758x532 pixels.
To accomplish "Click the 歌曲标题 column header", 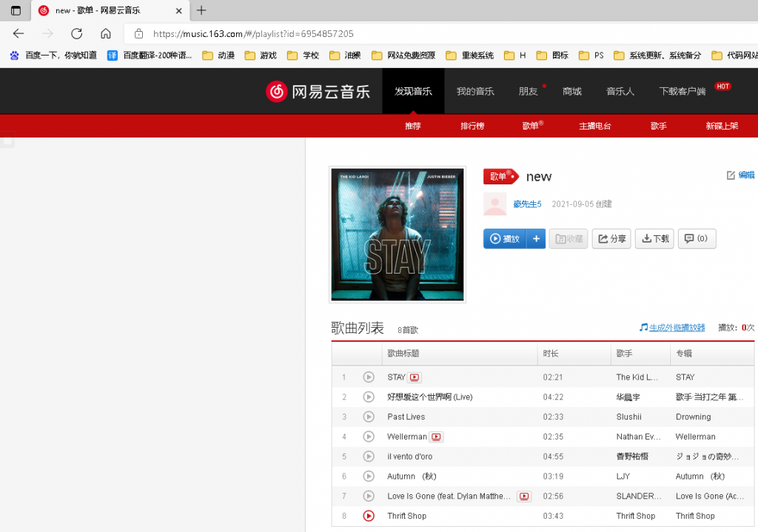I will (x=403, y=354).
